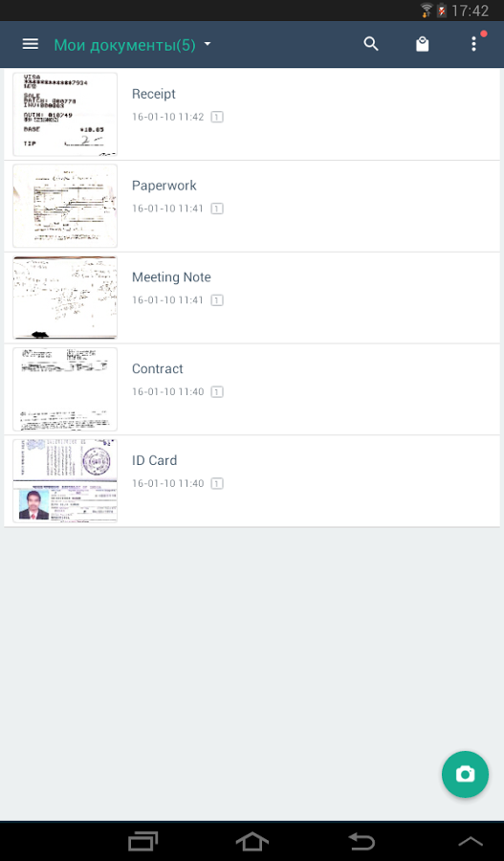Tap the page count icon beside Receipt
Image resolution: width=504 pixels, height=861 pixels.
click(x=217, y=117)
